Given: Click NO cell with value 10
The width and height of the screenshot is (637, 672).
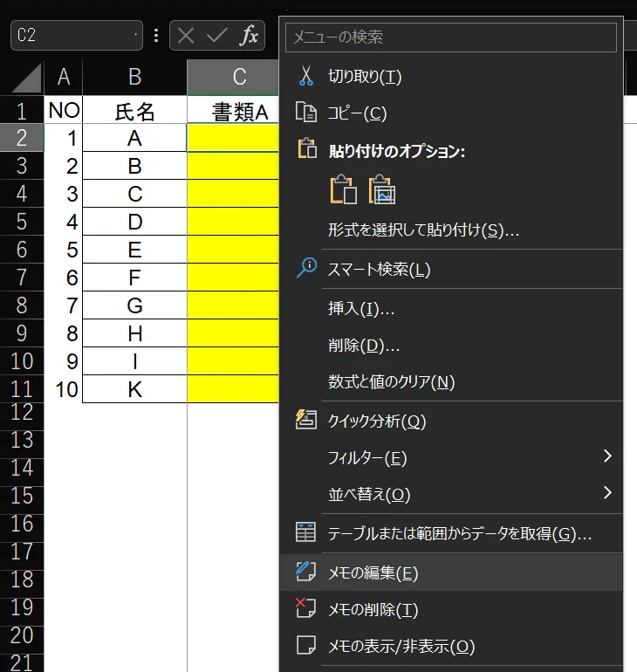Looking at the screenshot, I should point(64,389).
